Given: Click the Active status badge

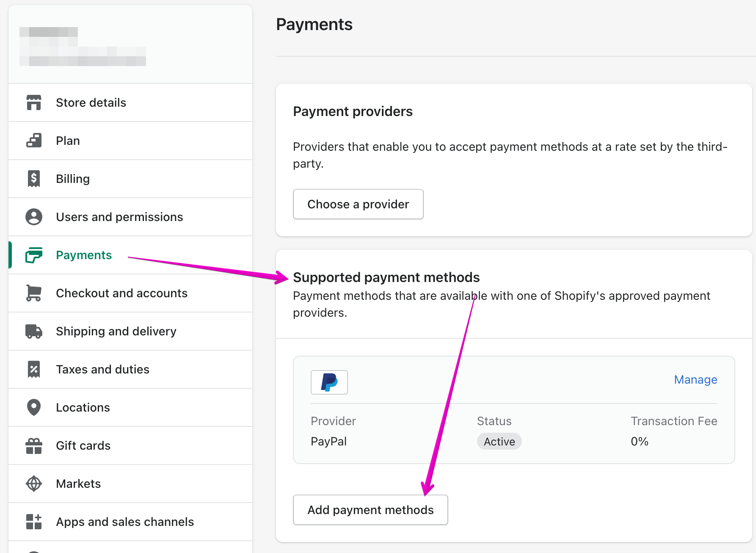Looking at the screenshot, I should tap(499, 442).
